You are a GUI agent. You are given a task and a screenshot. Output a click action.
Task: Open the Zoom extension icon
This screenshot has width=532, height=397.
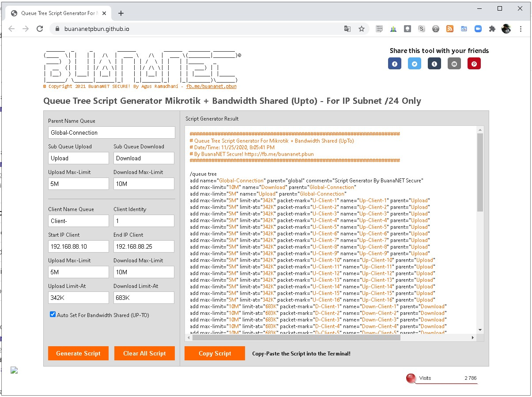(478, 29)
